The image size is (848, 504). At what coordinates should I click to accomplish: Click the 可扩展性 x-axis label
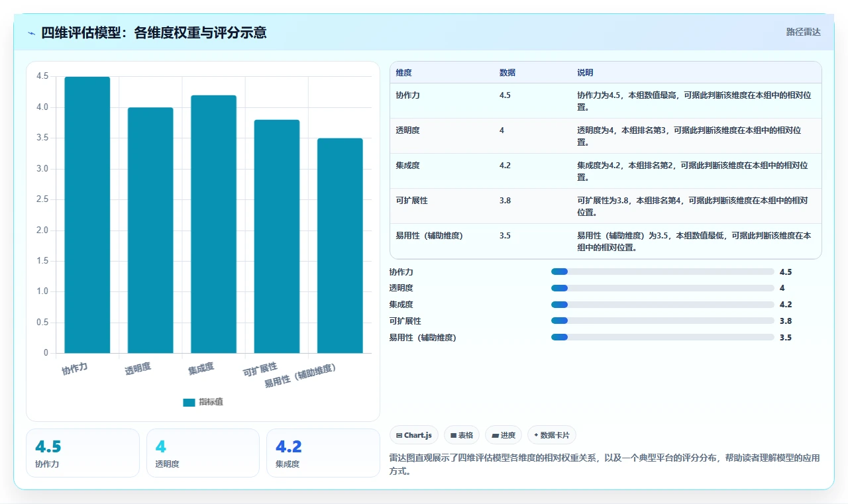[x=260, y=370]
